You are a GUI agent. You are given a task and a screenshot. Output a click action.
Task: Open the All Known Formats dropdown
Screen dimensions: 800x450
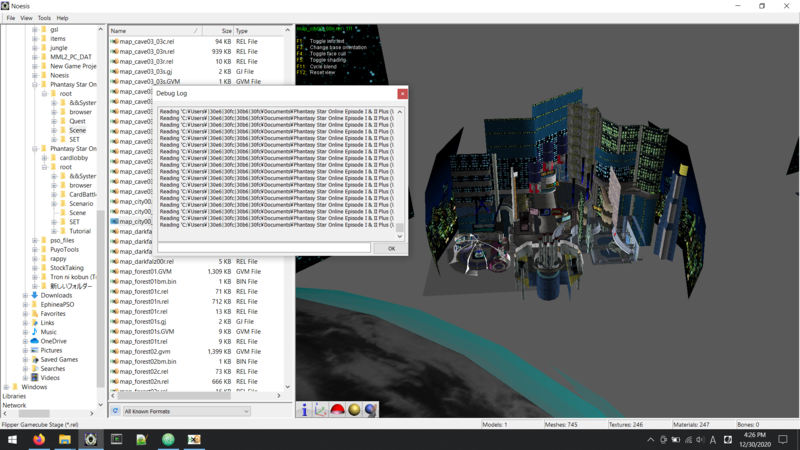(186, 411)
